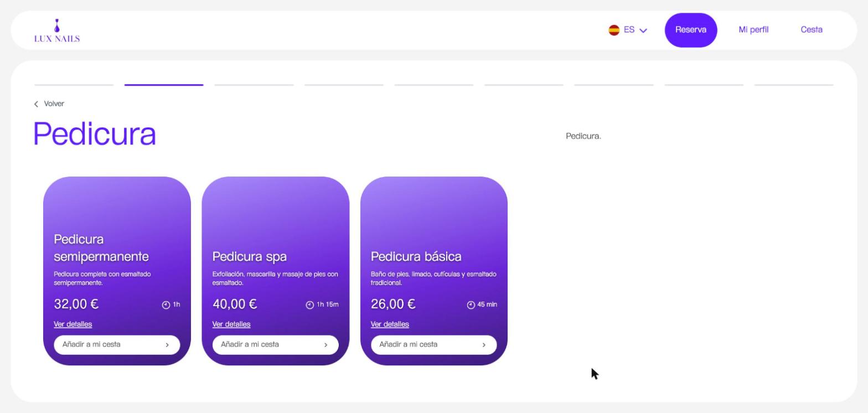Go back using the Volver link
Screen dimensions: 868x413
pos(54,104)
